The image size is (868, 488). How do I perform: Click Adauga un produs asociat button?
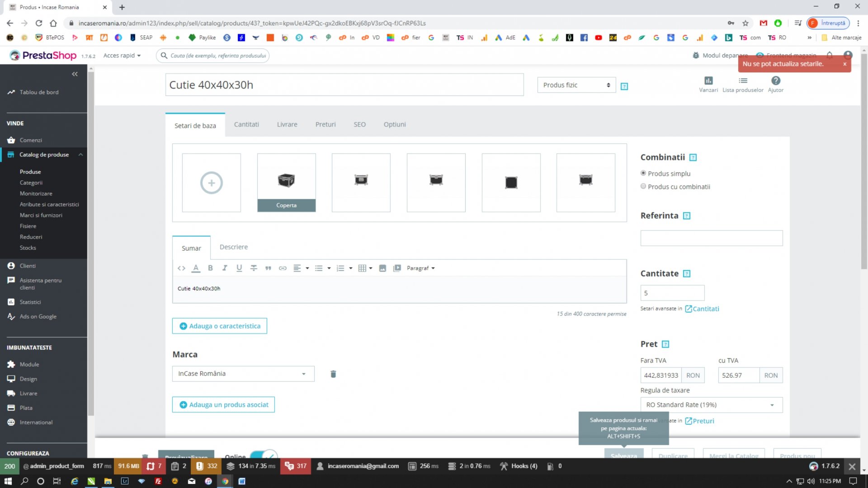pos(223,404)
